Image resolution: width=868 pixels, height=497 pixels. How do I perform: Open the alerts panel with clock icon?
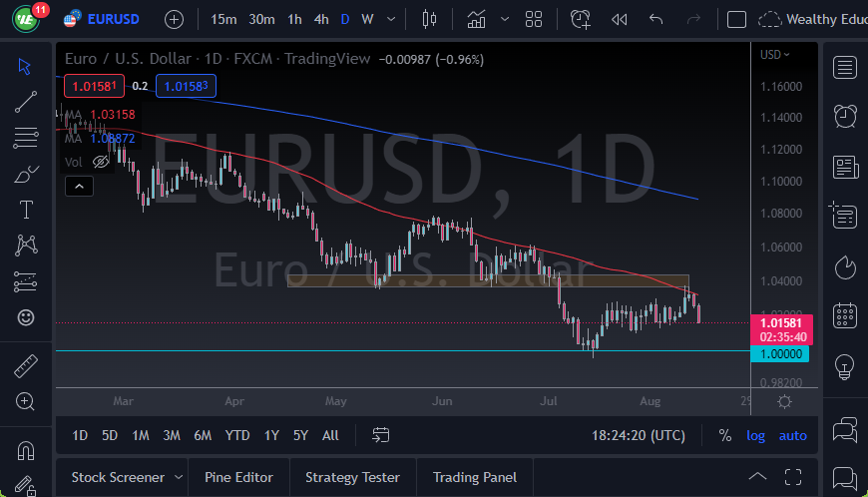(845, 116)
